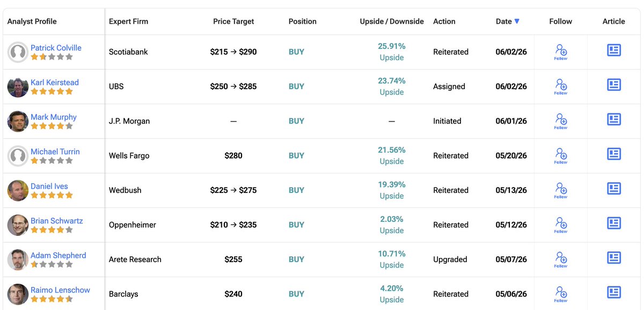644x310 pixels.
Task: Sort by Date descending arrow
Action: click(517, 21)
